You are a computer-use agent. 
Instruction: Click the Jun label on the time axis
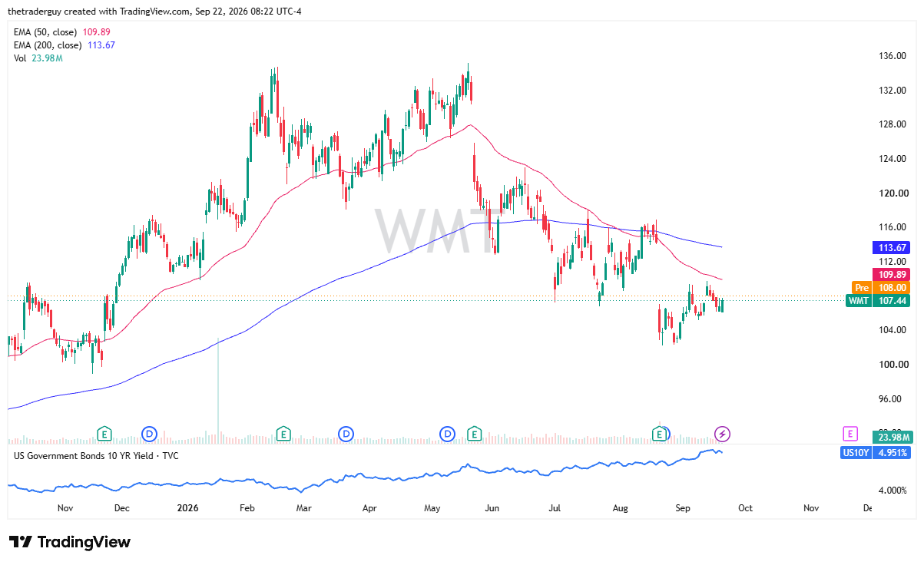(x=492, y=508)
